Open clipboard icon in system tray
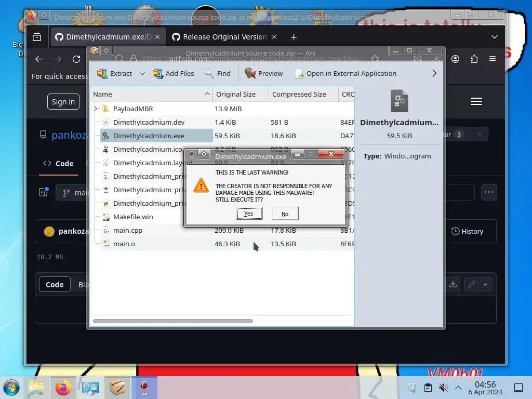This screenshot has width=532, height=399. [428, 388]
